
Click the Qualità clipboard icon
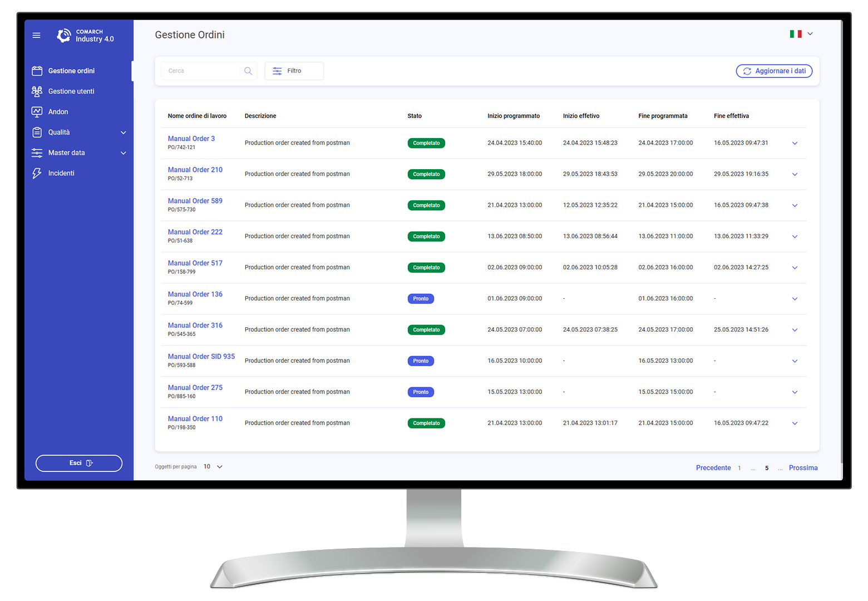[37, 132]
